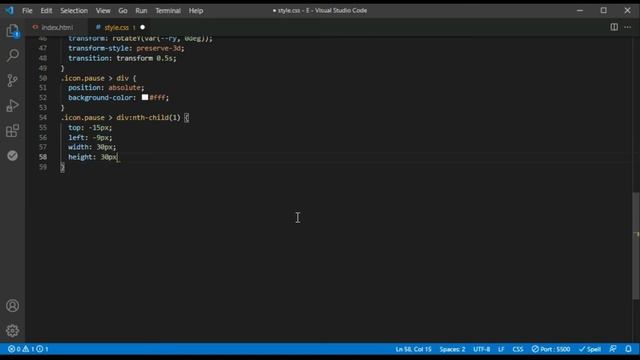The height and width of the screenshot is (360, 640).
Task: Open errors and warnings in status bar
Action: 21,349
